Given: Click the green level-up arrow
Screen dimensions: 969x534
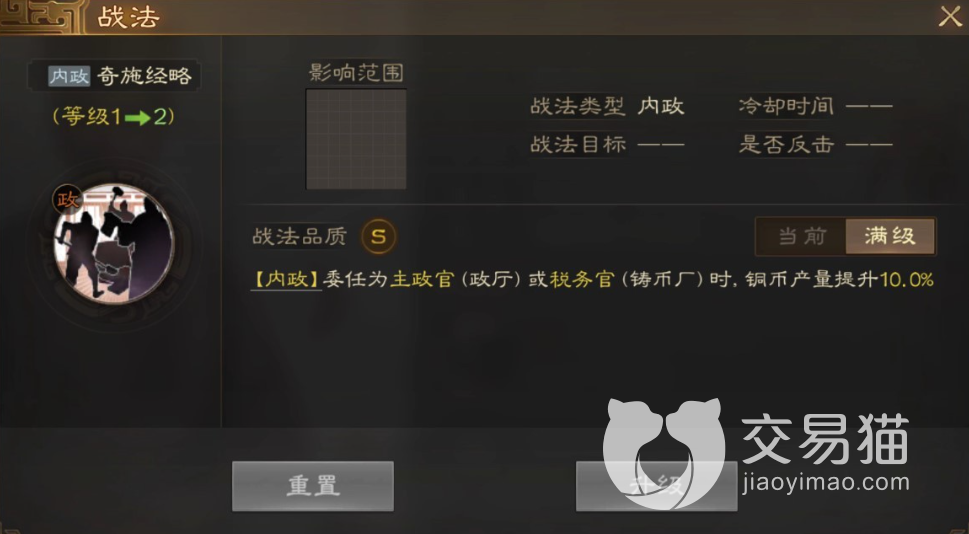Looking at the screenshot, I should click(x=137, y=117).
